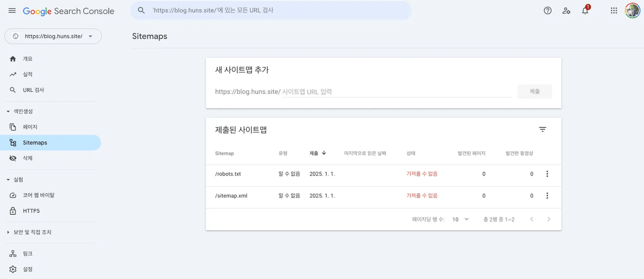The width and height of the screenshot is (644, 279).
Task: Click the sort arrow beside 제출 column
Action: click(x=324, y=153)
